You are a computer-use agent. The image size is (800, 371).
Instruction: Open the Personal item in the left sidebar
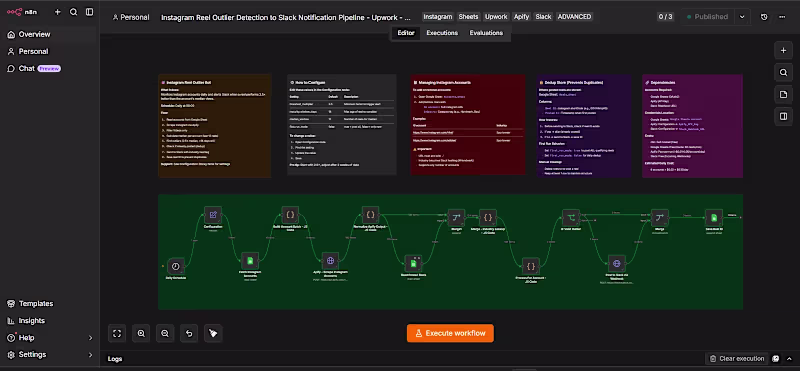tap(49, 52)
